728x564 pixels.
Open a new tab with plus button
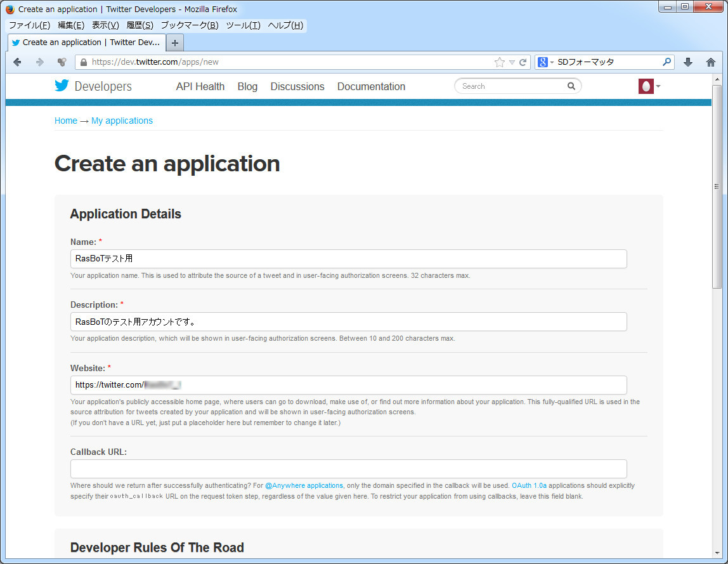[175, 43]
